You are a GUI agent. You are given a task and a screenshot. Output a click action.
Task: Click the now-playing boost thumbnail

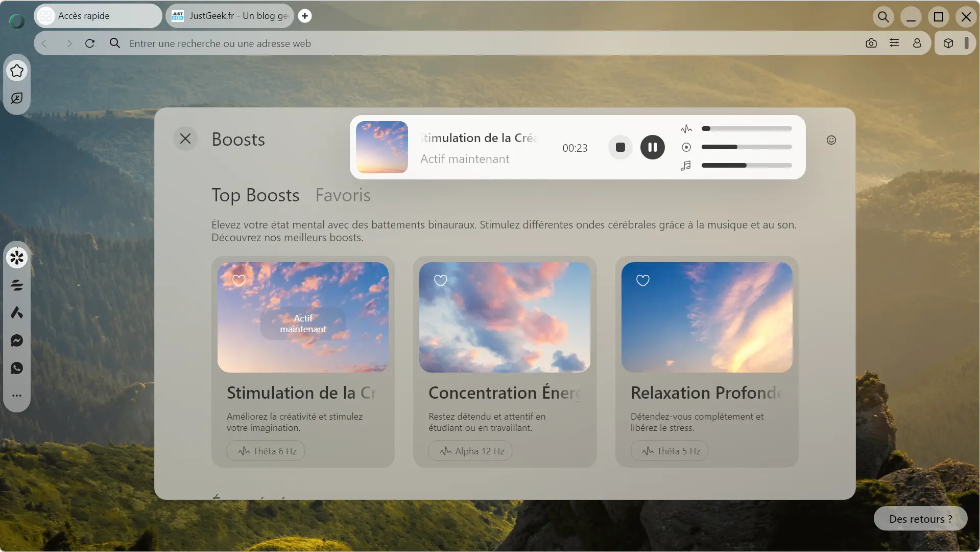coord(382,147)
